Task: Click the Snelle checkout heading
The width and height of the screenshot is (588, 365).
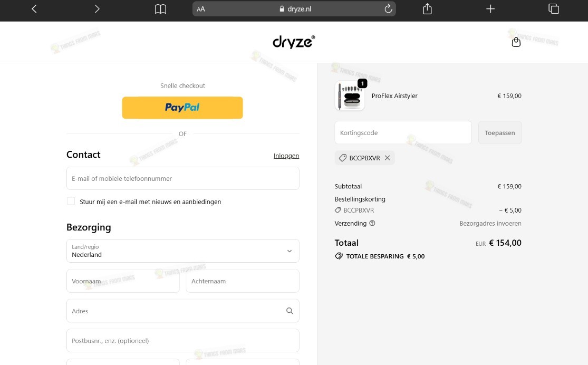Action: [x=182, y=85]
